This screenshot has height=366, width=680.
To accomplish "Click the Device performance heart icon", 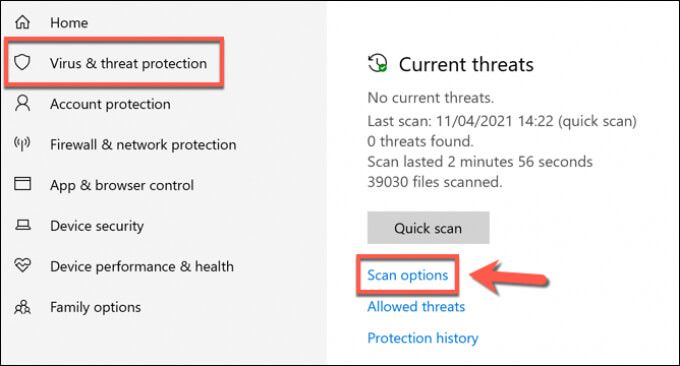I will pyautogui.click(x=23, y=265).
